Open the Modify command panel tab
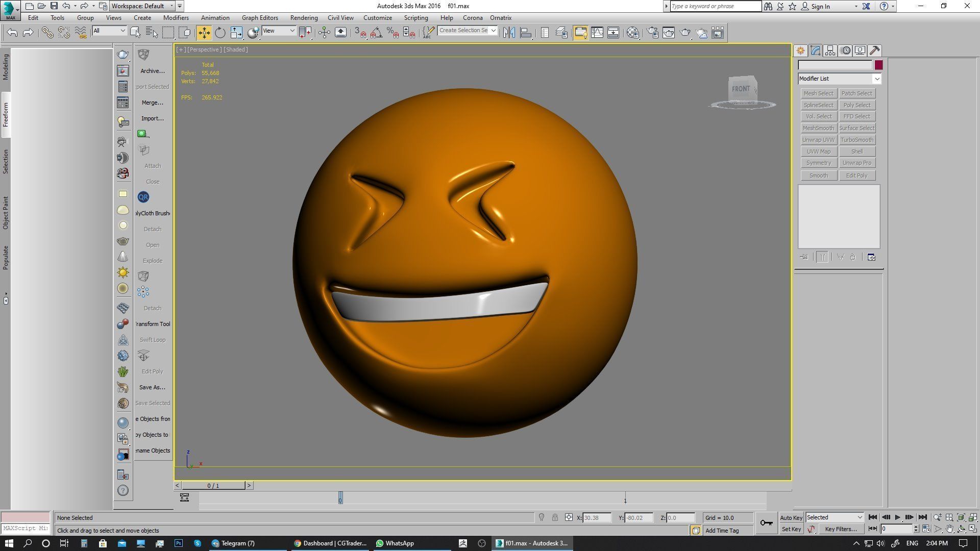Viewport: 980px width, 551px height. (x=815, y=51)
